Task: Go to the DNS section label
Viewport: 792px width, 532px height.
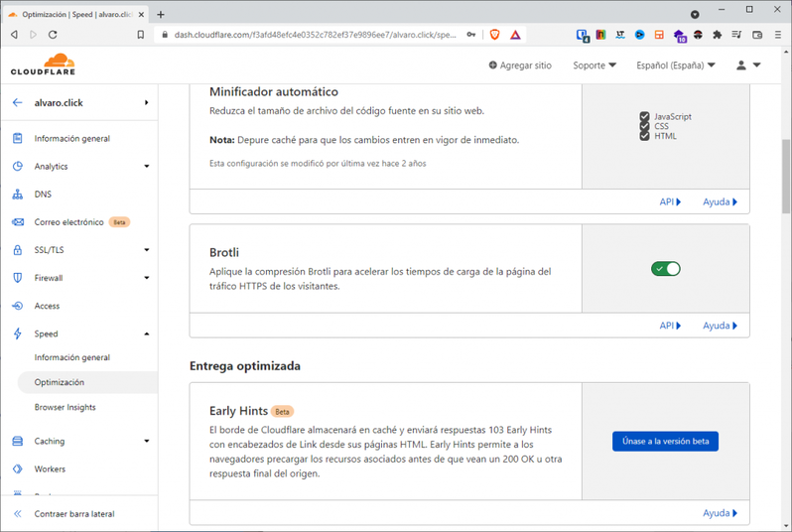Action: (x=43, y=194)
